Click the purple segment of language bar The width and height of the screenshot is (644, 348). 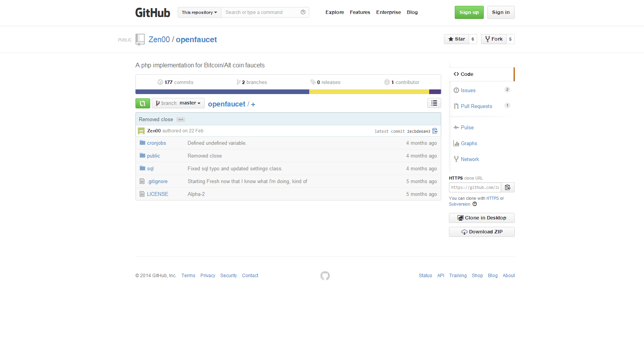pyautogui.click(x=435, y=92)
